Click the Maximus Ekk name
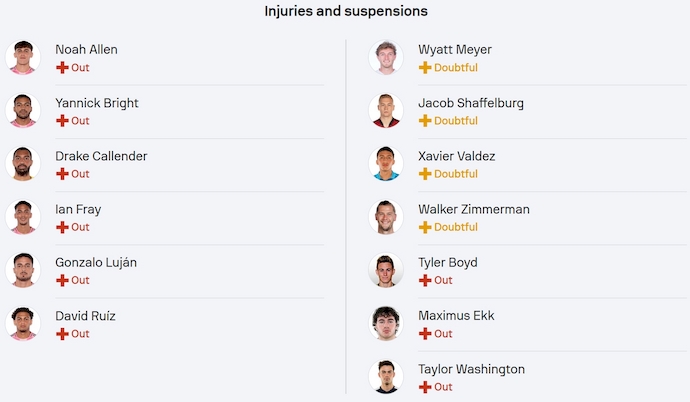Image resolution: width=690 pixels, height=402 pixels. tap(455, 316)
